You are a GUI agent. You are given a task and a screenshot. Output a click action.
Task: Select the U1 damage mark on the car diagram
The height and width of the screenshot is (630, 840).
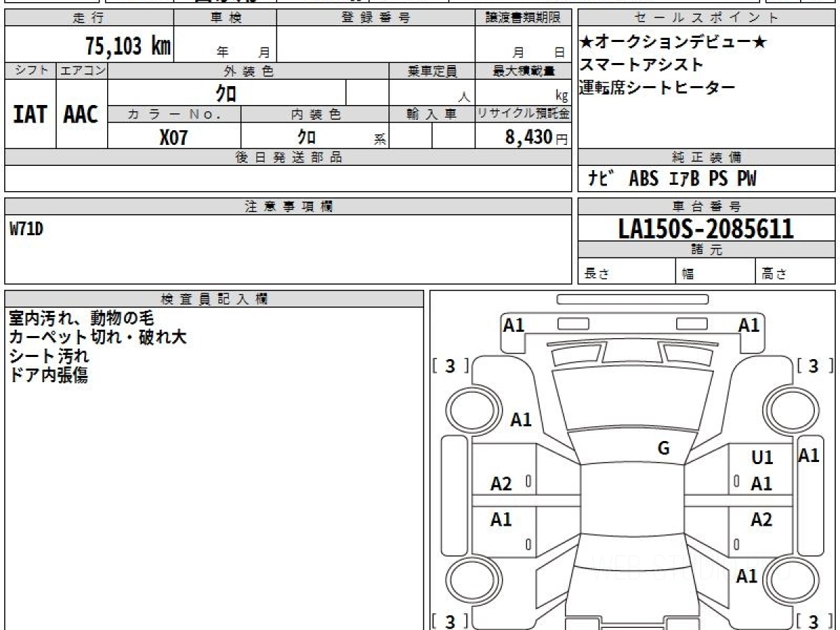(x=762, y=458)
